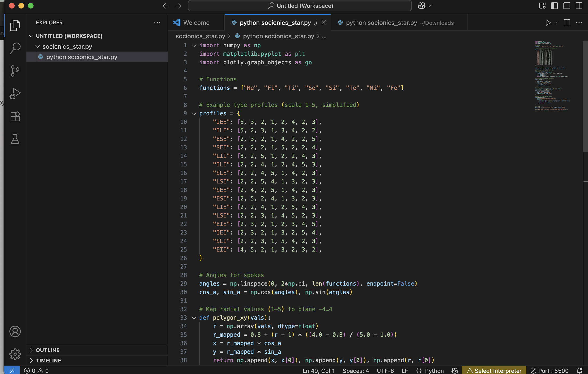The height and width of the screenshot is (374, 588).
Task: Expand the Outline section
Action: (x=48, y=350)
